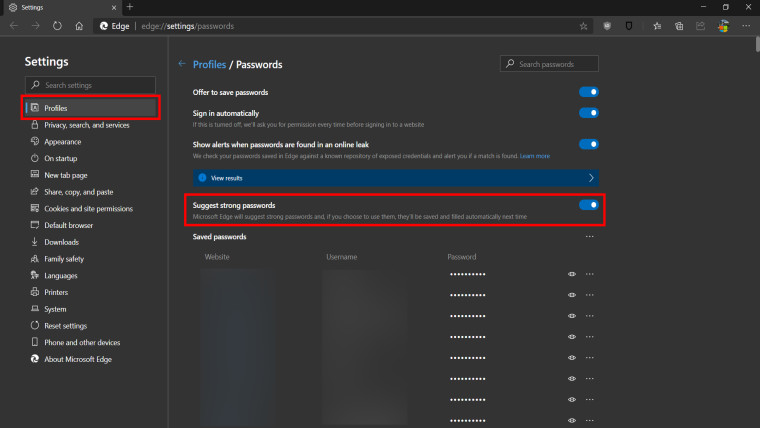Go to Share, copy, and paste settings

coord(79,192)
